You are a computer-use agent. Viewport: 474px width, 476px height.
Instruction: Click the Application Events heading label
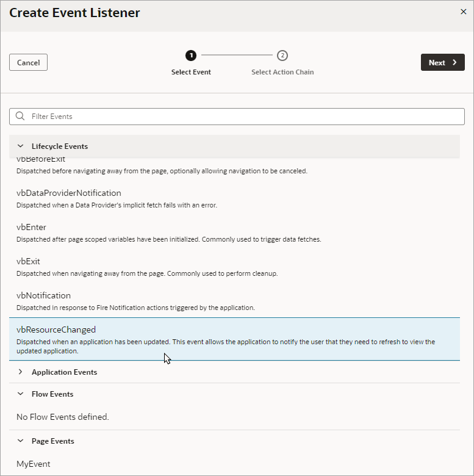click(64, 372)
